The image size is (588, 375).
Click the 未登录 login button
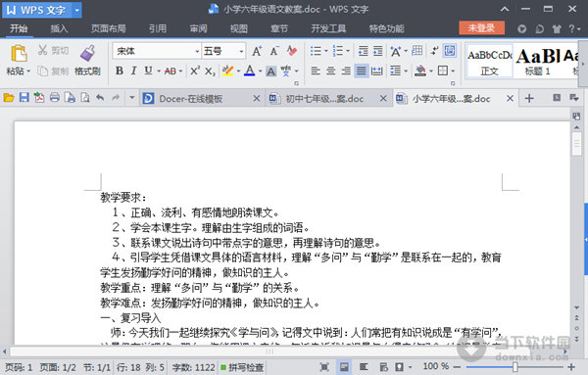[481, 27]
